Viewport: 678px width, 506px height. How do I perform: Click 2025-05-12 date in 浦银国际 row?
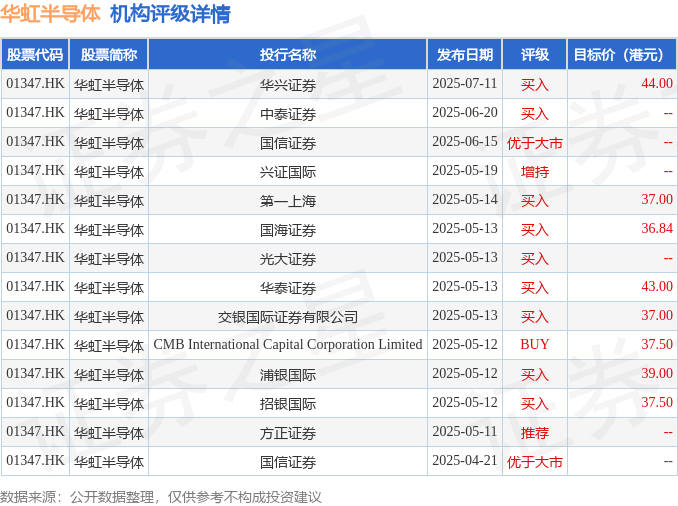pyautogui.click(x=465, y=373)
